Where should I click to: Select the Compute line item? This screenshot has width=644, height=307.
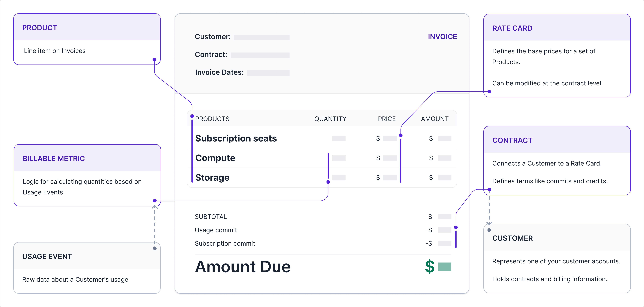(215, 158)
